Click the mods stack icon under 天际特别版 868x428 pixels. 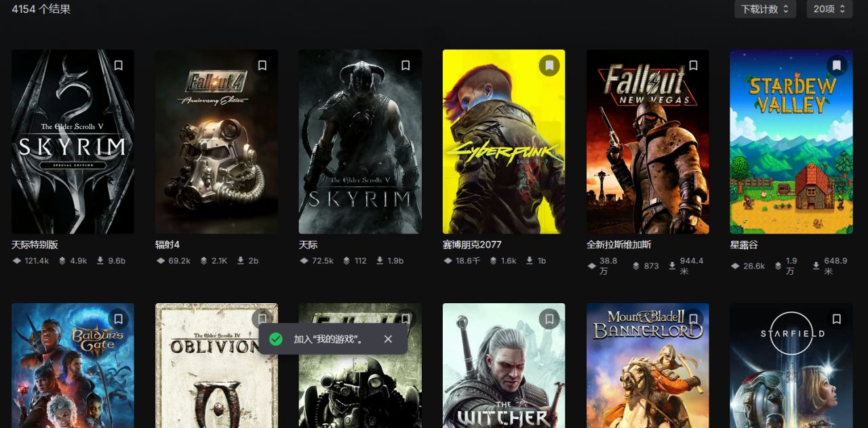click(62, 261)
